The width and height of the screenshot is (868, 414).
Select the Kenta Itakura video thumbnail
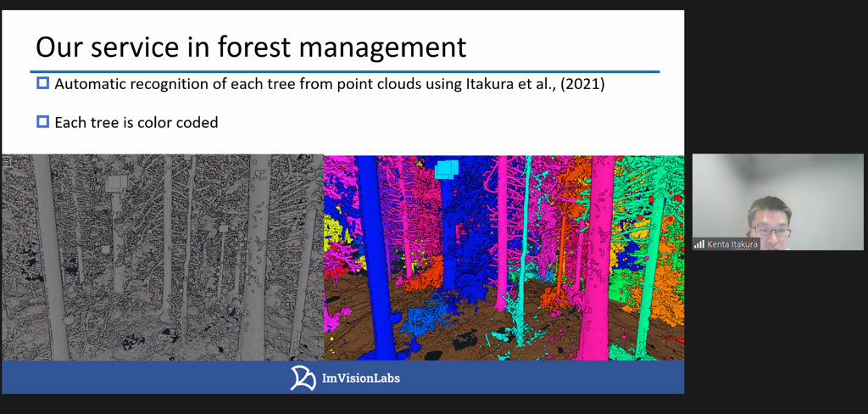(777, 200)
